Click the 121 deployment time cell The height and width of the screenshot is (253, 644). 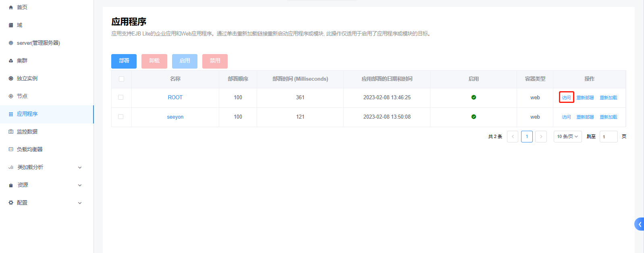pos(300,117)
